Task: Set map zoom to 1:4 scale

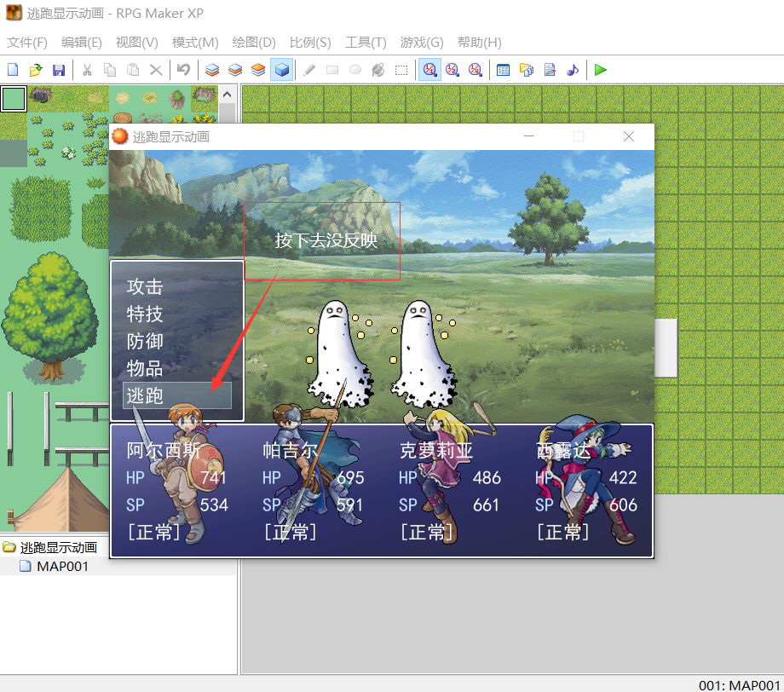Action: point(476,70)
